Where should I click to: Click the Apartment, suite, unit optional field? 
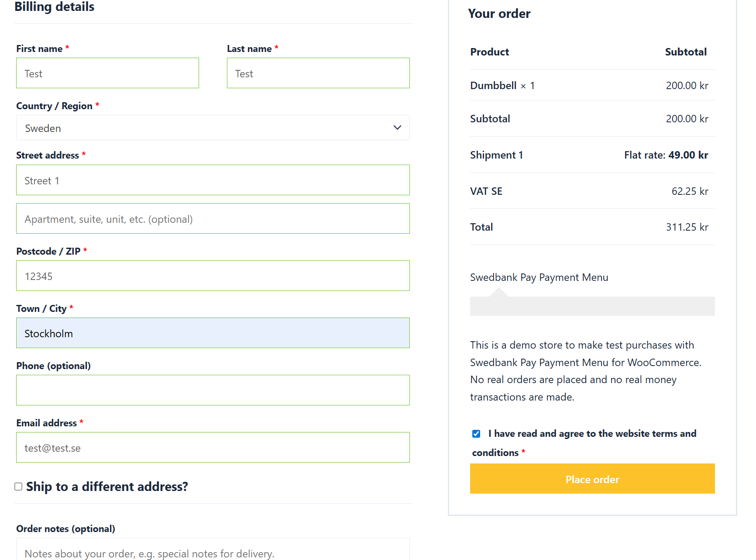coord(213,219)
